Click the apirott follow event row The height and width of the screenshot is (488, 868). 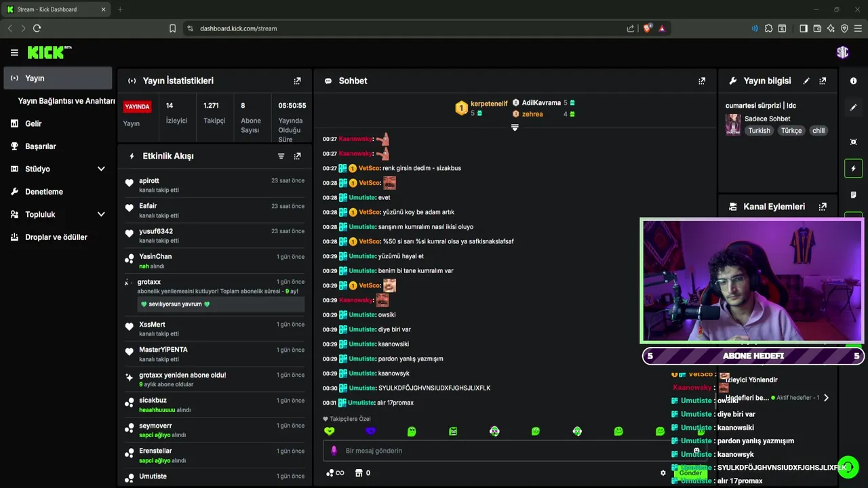coord(214,186)
